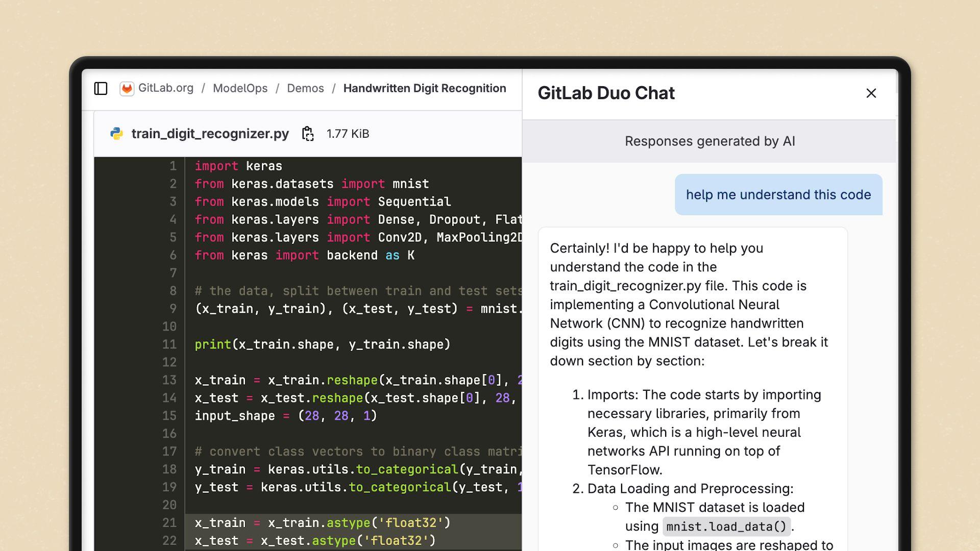Click the print(x_train.shape, y_train.shape) line
The width and height of the screenshot is (980, 551).
pos(323,345)
